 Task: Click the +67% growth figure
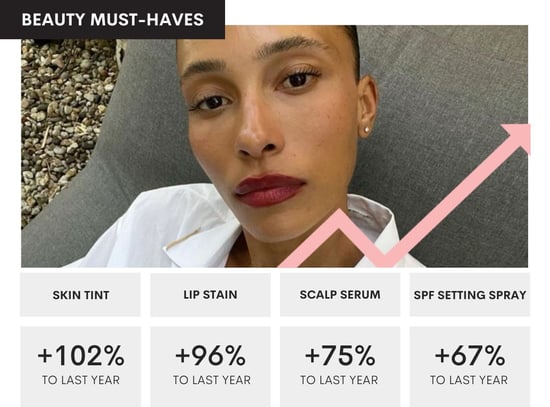(x=470, y=355)
